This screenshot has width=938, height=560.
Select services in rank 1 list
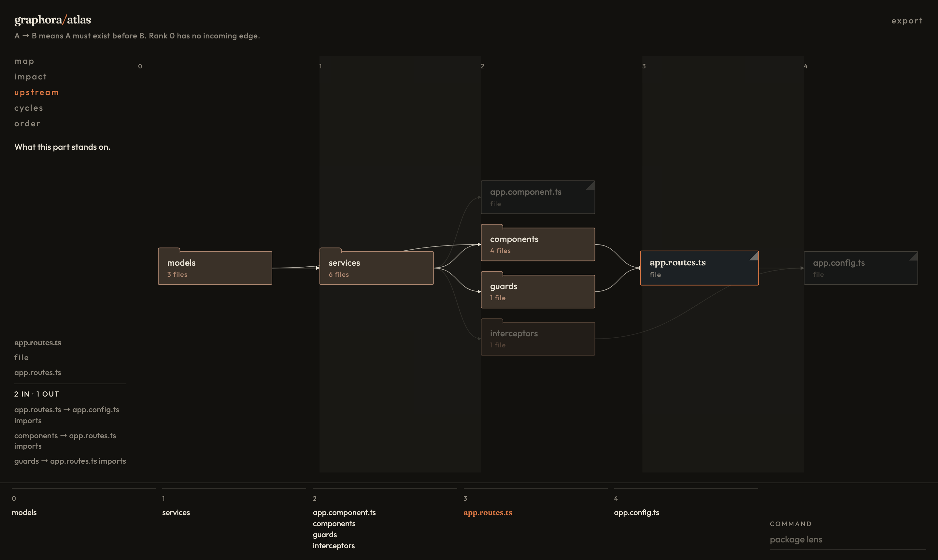[x=176, y=512]
